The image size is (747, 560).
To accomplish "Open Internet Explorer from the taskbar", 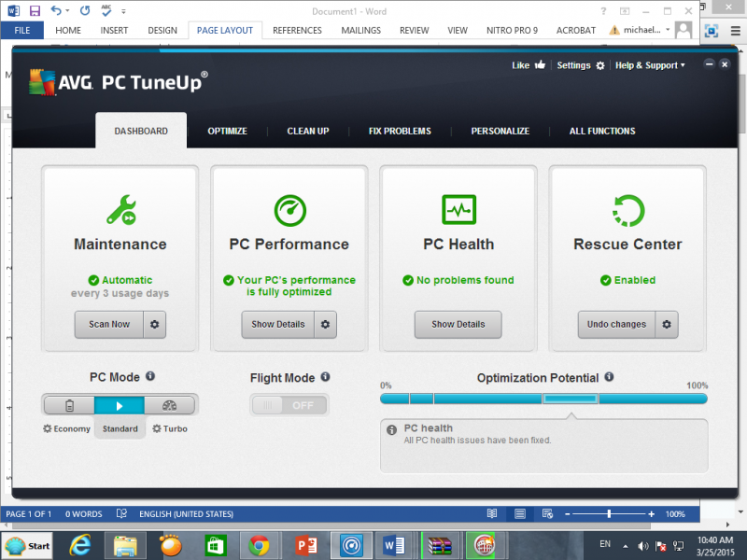I will coord(80,545).
